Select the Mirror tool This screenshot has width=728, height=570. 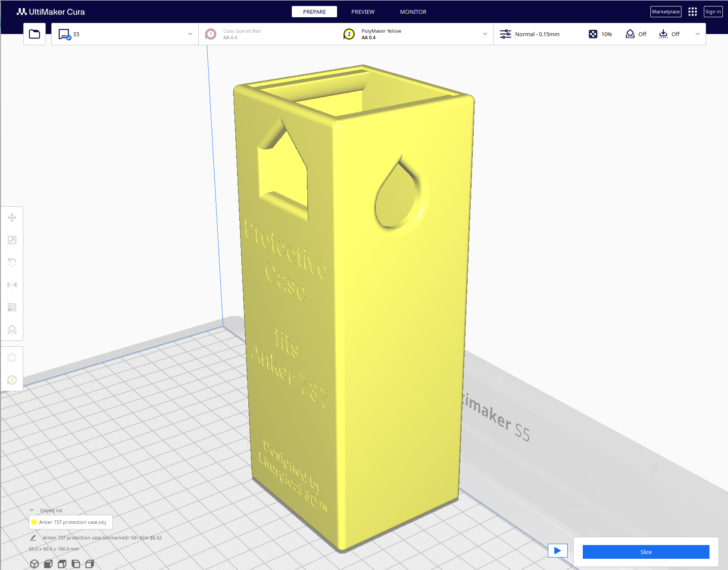tap(12, 285)
